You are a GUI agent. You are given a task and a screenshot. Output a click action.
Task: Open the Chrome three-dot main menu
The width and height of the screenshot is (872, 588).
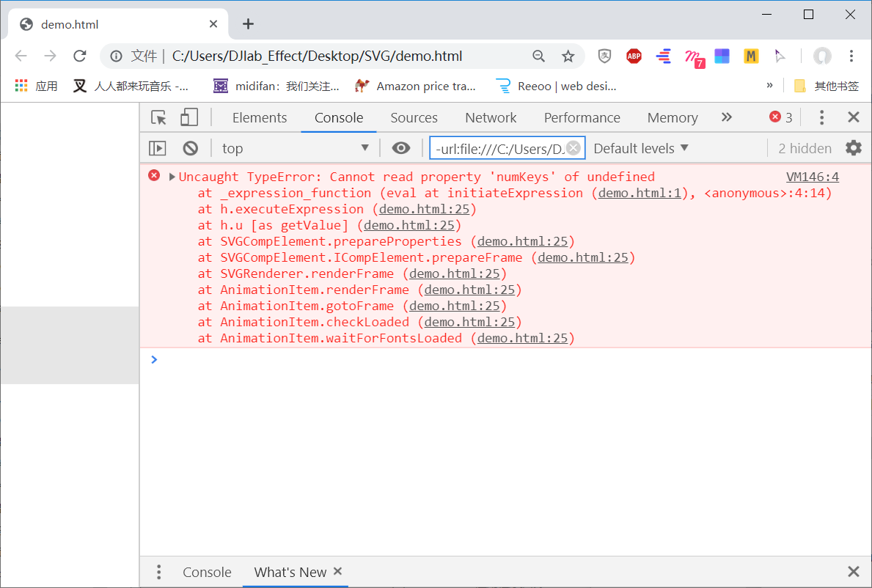pos(851,56)
